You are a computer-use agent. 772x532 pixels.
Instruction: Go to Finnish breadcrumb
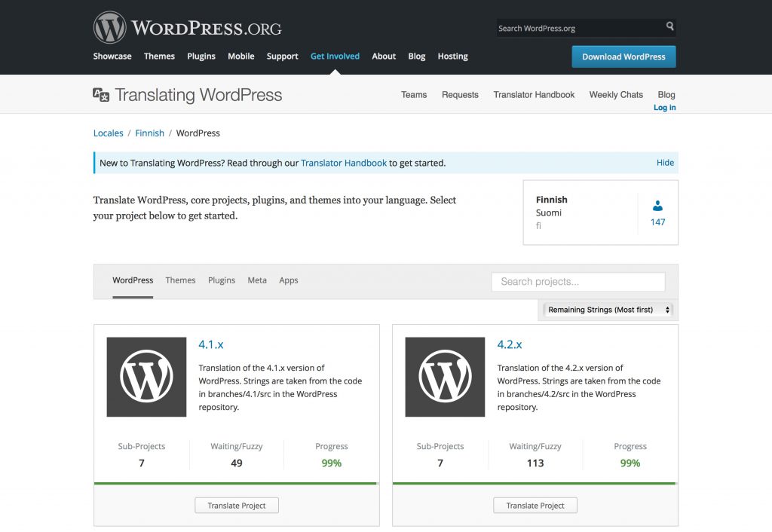click(x=150, y=133)
